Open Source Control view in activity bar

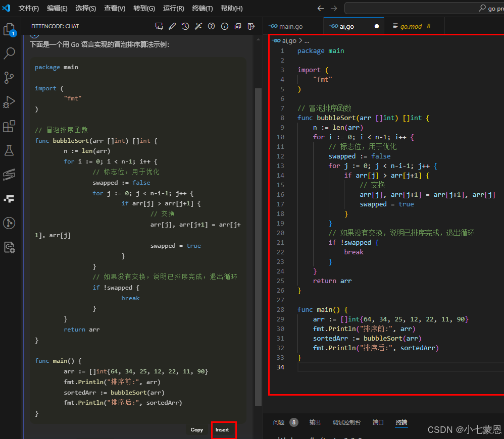9,77
